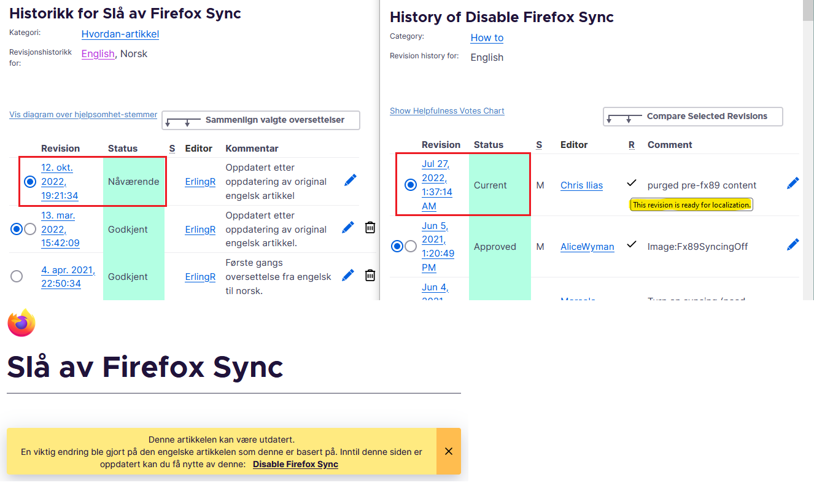
Task: Click the Firefox logo above the article title
Action: point(21,323)
